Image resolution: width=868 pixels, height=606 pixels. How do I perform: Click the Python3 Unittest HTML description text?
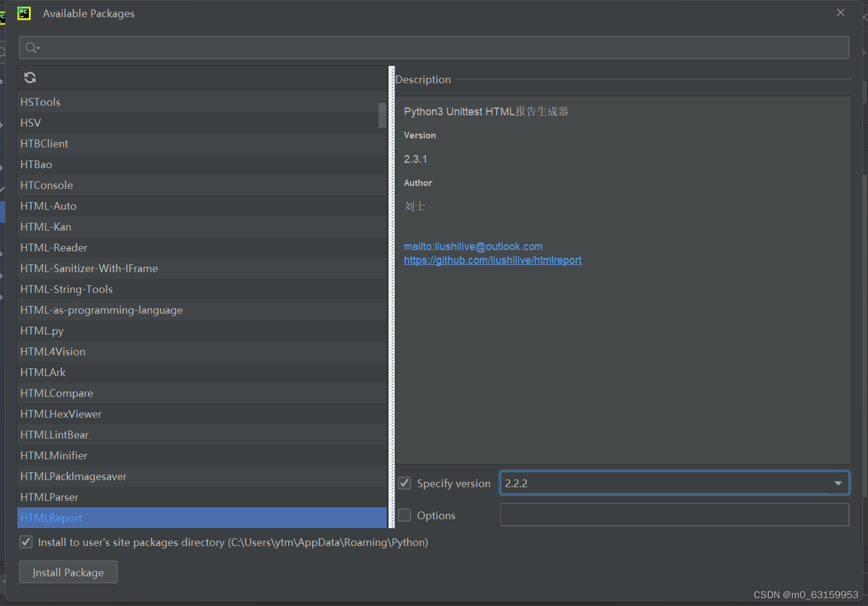click(x=486, y=112)
